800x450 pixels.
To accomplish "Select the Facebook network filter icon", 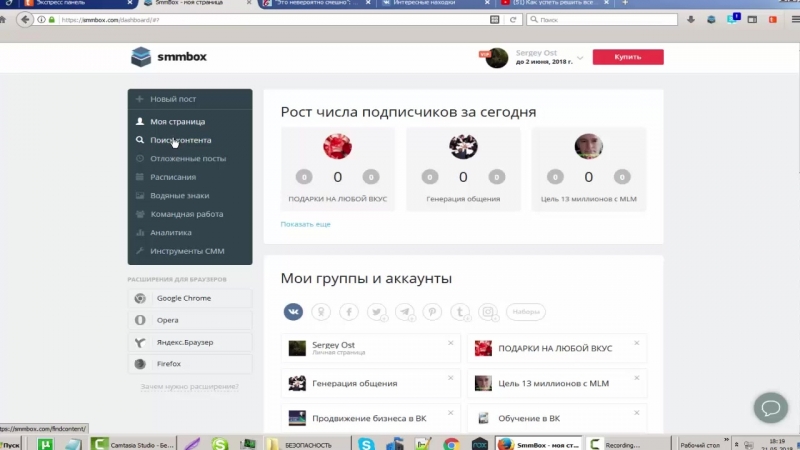I will 349,312.
